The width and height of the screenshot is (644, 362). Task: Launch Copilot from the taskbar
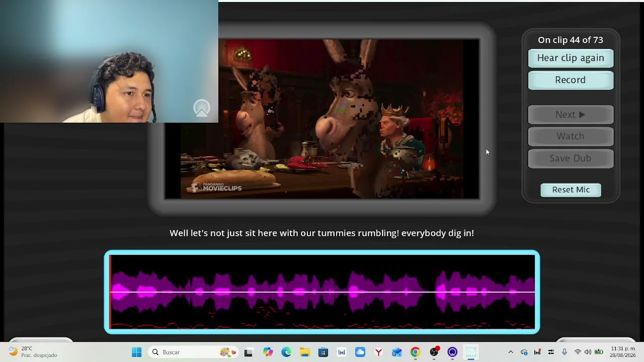tap(268, 352)
